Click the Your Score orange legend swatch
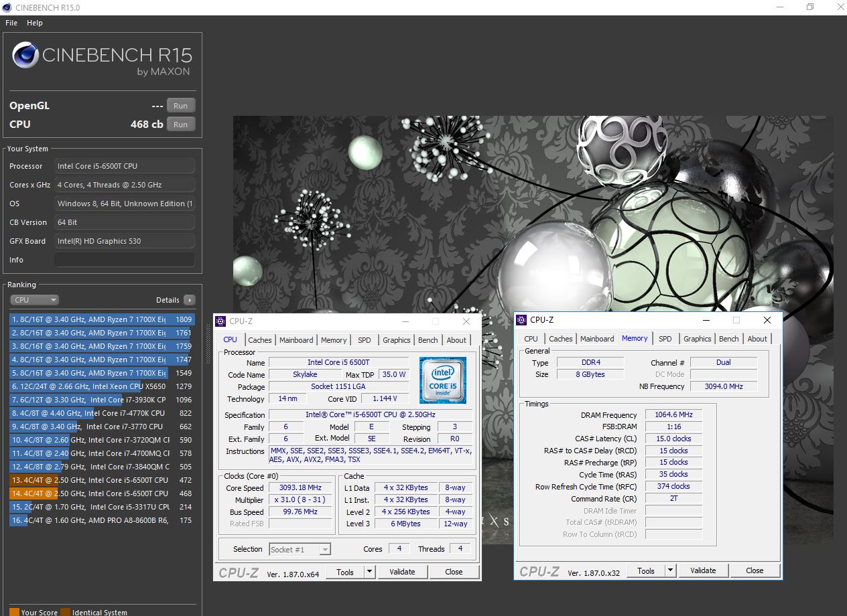This screenshot has width=847, height=616. 14,612
